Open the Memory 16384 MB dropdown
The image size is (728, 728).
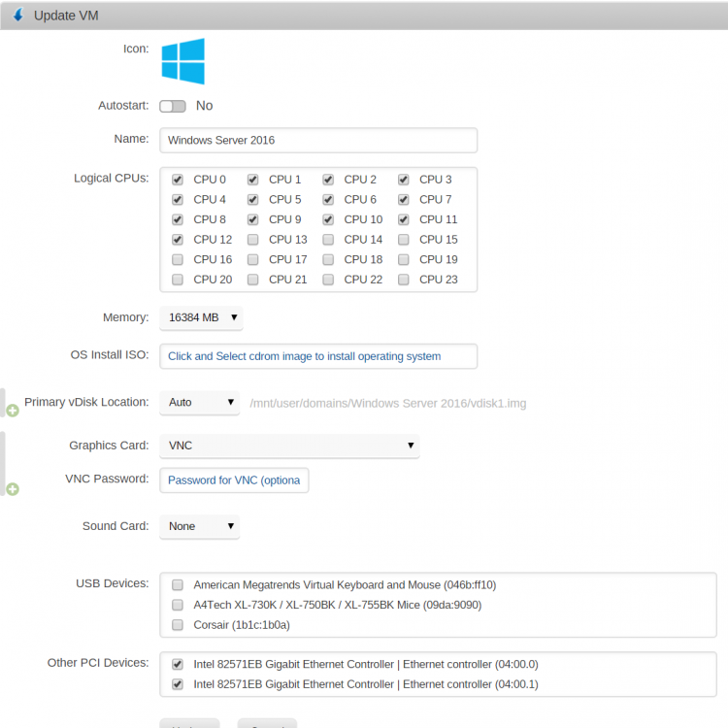click(x=201, y=317)
